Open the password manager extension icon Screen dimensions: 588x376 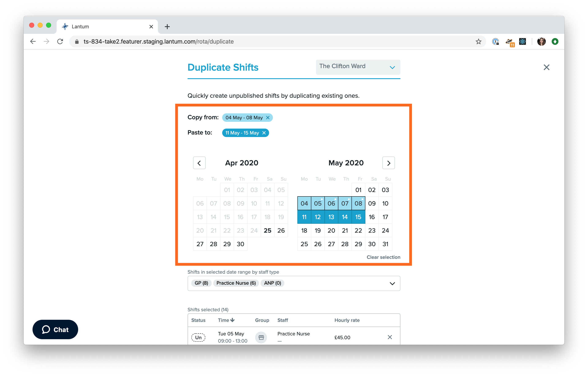(495, 42)
